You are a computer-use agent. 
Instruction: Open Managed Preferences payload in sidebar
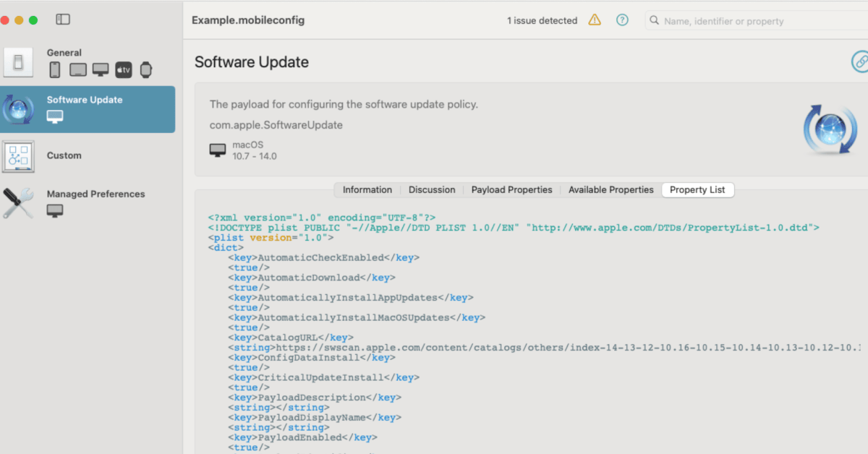pyautogui.click(x=95, y=194)
